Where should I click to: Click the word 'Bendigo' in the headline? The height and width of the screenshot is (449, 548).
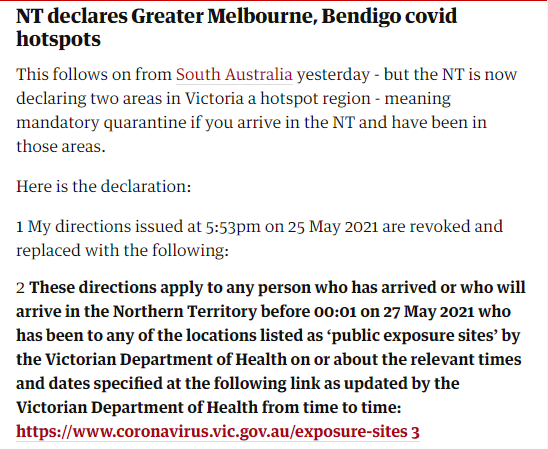[x=359, y=16]
